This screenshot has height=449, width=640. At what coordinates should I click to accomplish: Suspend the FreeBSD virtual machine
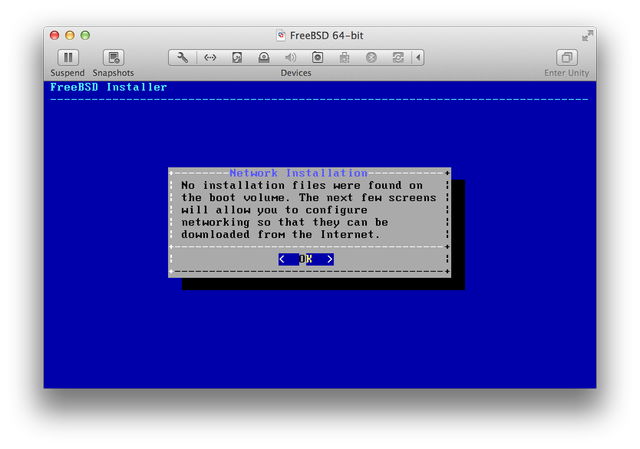pos(68,58)
